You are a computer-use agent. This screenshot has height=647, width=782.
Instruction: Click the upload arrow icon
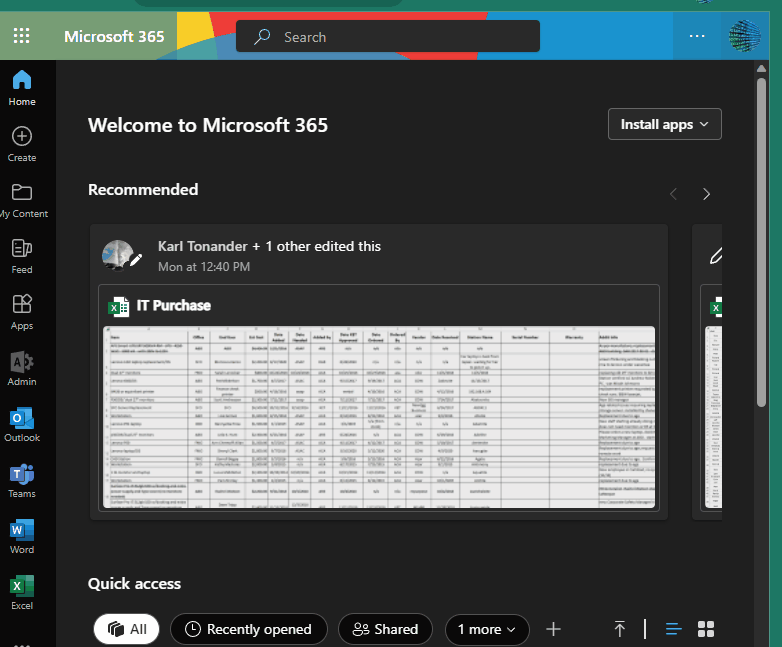tap(619, 629)
